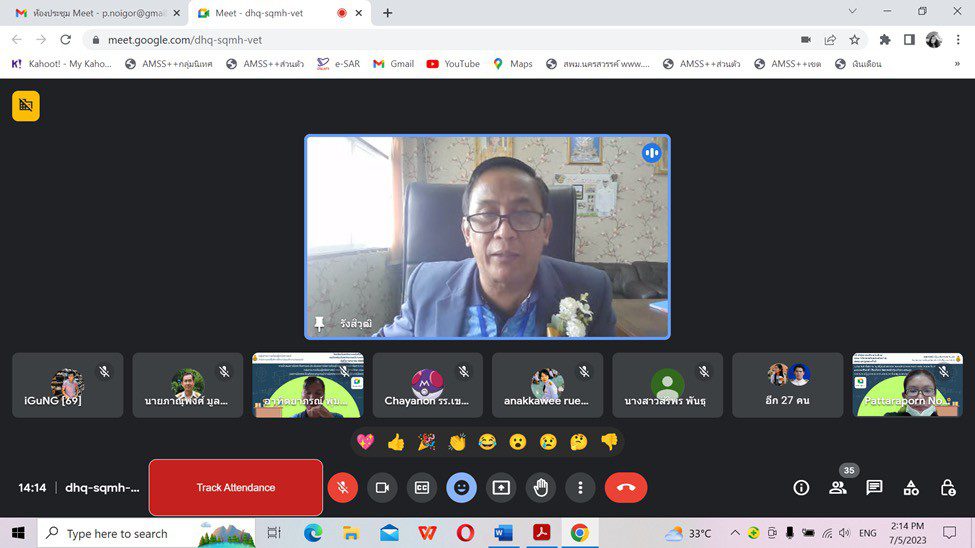Send the surprised face reaction
This screenshot has width=975, height=548.
(518, 442)
